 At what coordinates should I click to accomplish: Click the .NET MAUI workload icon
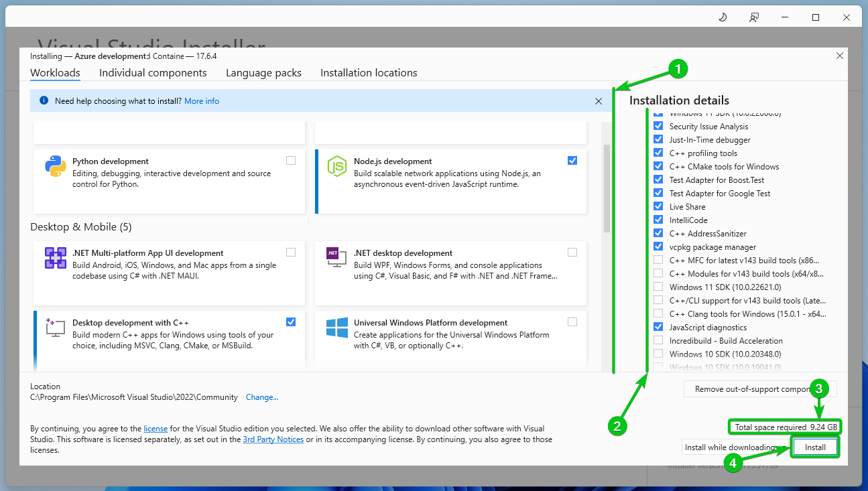tap(55, 258)
